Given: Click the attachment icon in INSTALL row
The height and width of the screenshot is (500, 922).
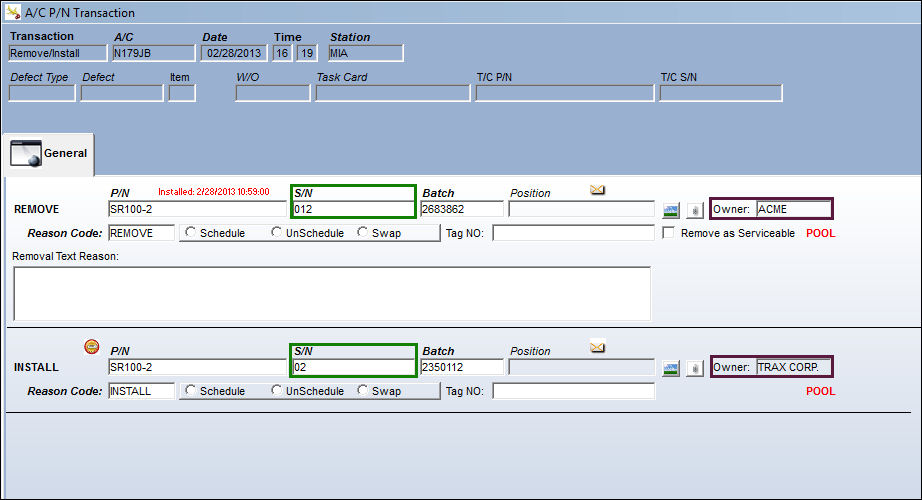Looking at the screenshot, I should click(695, 368).
